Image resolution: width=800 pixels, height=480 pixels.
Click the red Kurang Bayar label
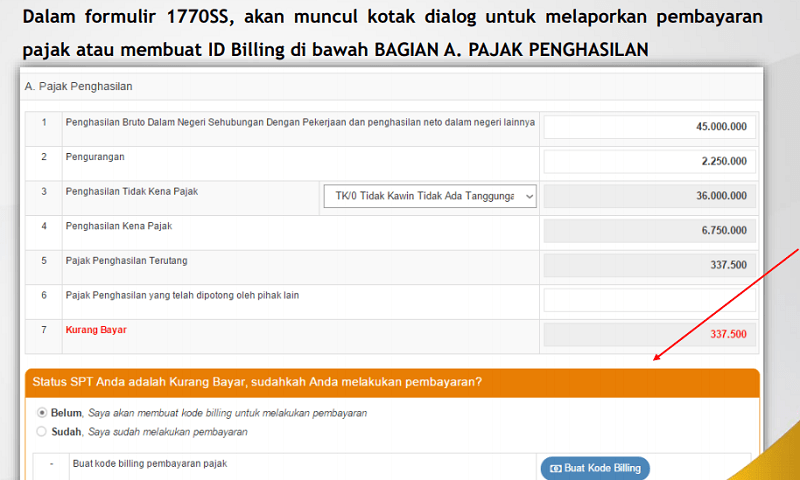[96, 330]
